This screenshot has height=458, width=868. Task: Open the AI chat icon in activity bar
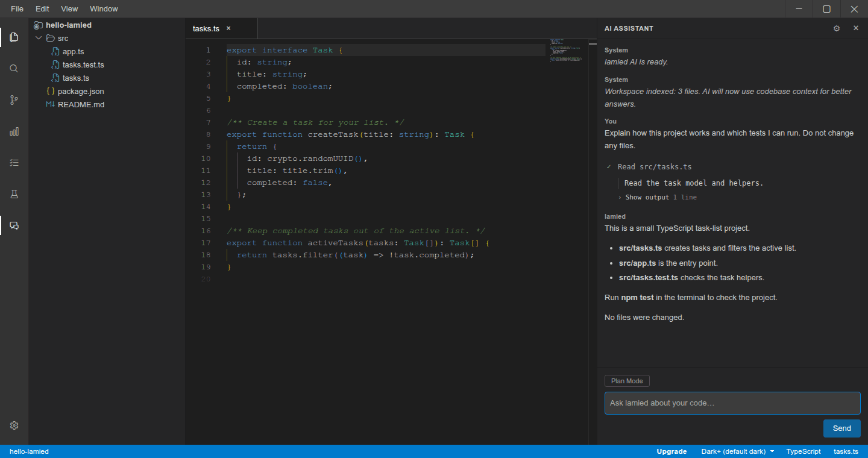14,225
